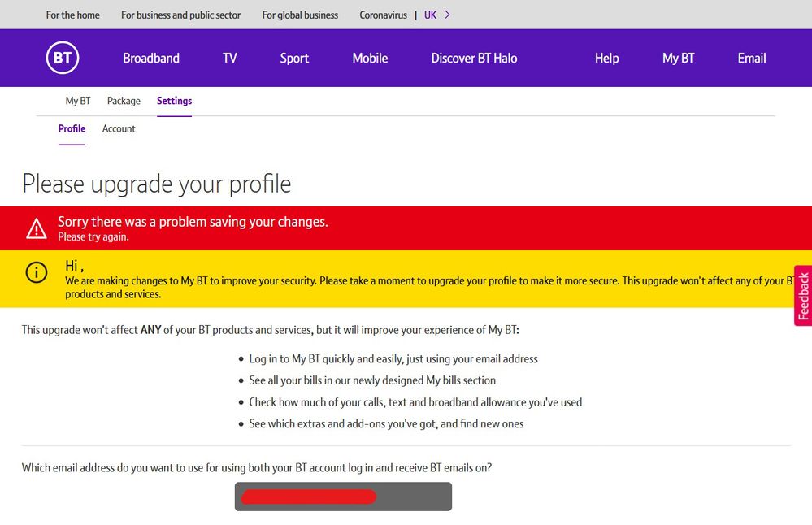Image resolution: width=812 pixels, height=525 pixels.
Task: Select the Settings tab
Action: [x=174, y=101]
